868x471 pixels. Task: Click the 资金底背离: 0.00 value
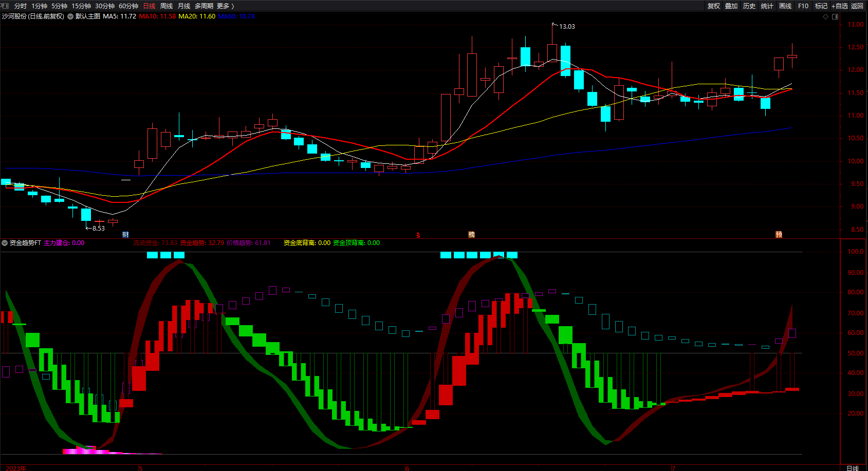[307, 243]
